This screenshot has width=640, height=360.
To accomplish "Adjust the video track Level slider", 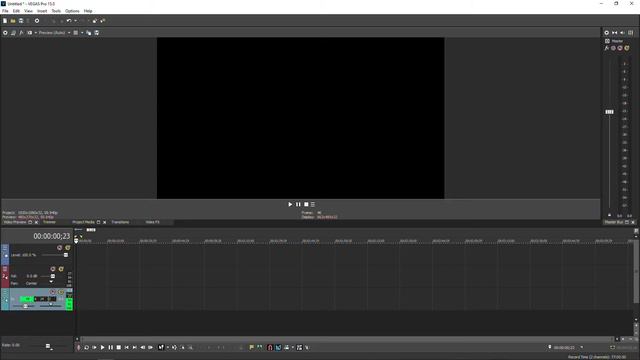I will [x=66, y=255].
